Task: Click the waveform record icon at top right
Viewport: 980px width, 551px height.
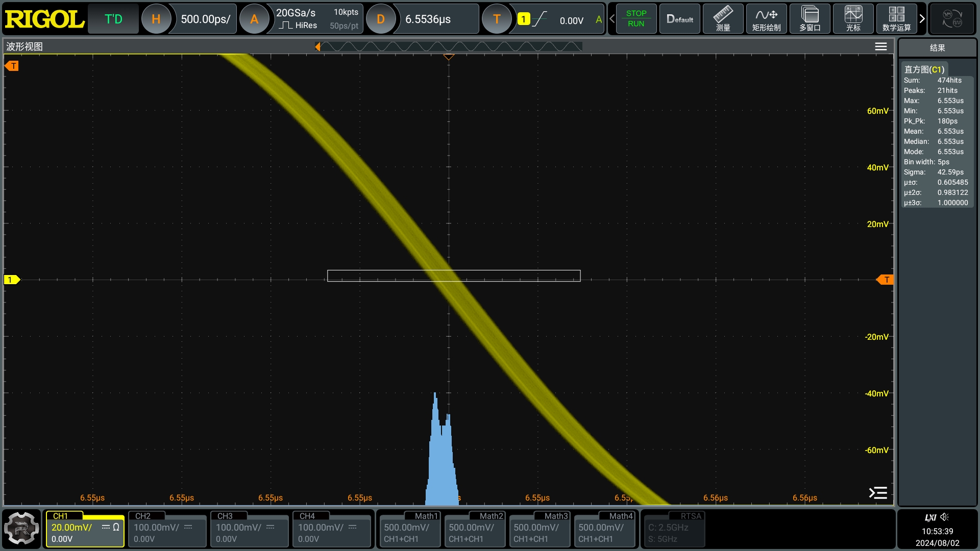Action: [x=953, y=18]
